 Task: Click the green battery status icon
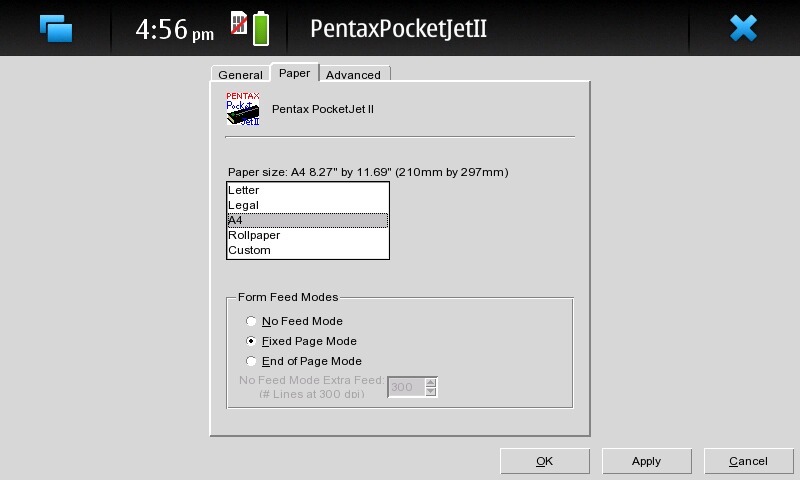pos(261,29)
